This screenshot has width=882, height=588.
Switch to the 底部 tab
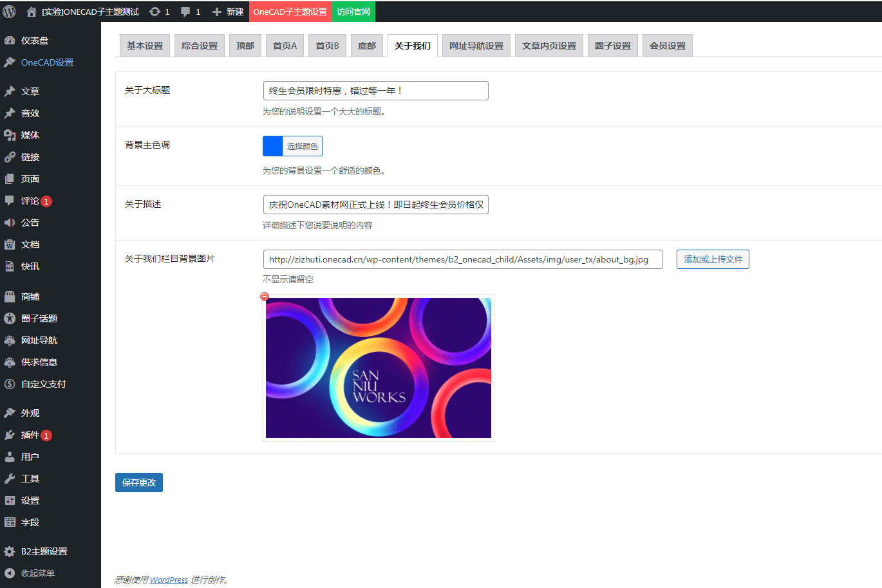tap(367, 46)
